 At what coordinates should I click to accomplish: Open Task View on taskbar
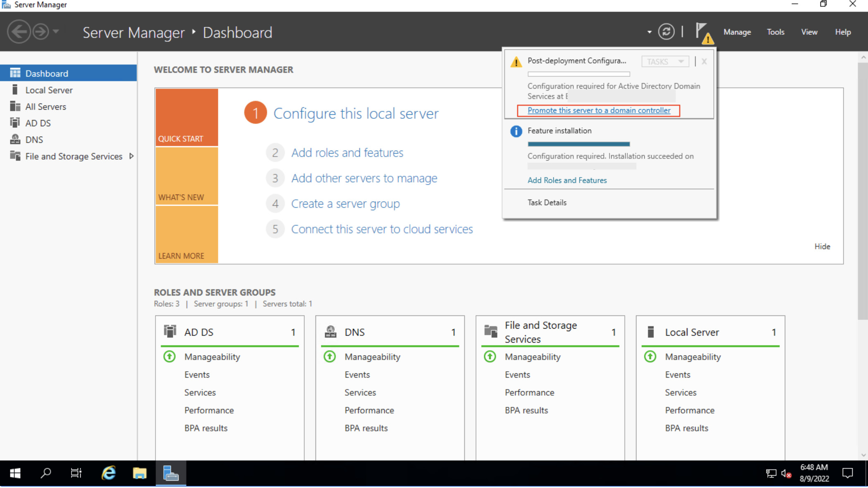pyautogui.click(x=76, y=473)
